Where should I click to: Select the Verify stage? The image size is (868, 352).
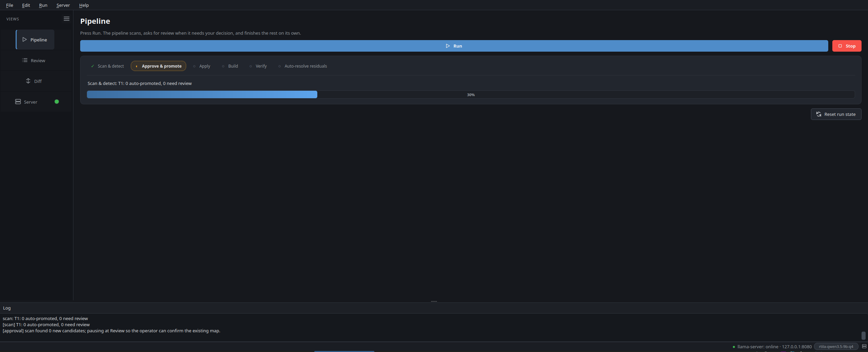[258, 66]
